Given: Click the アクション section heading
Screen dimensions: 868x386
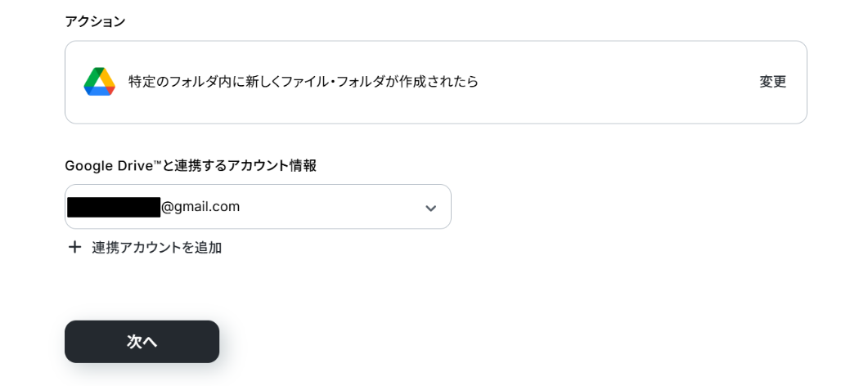Looking at the screenshot, I should [x=95, y=21].
